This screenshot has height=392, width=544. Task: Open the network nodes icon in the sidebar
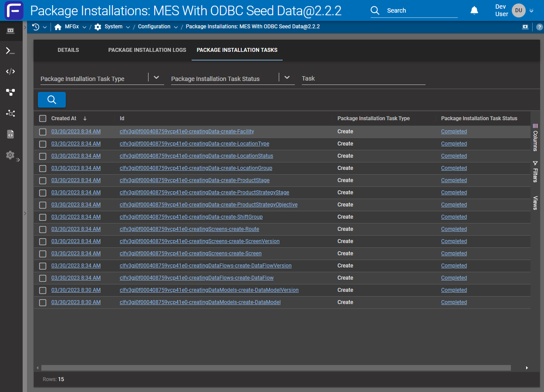[10, 113]
